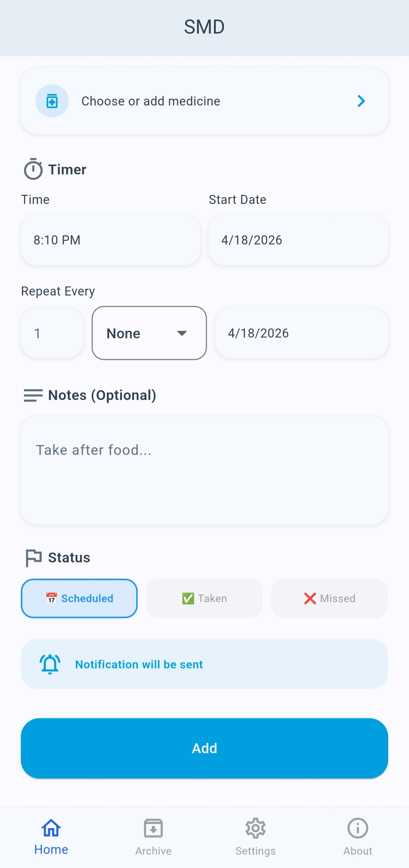Click the stopwatch Timer icon
Viewport: 409px width, 868px height.
point(33,169)
